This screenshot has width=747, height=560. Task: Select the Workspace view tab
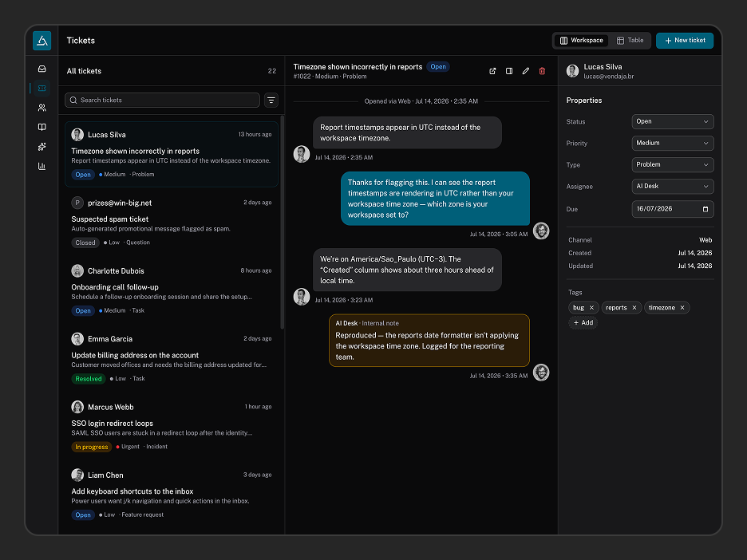point(581,41)
